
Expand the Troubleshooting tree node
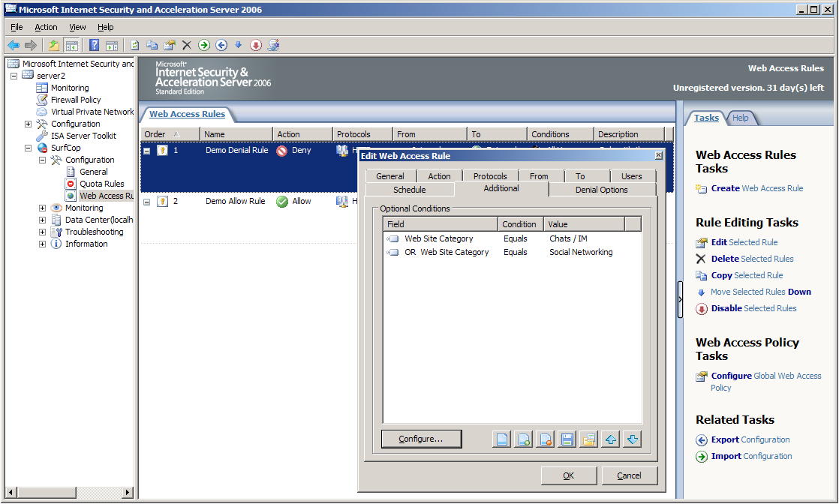pyautogui.click(x=42, y=232)
